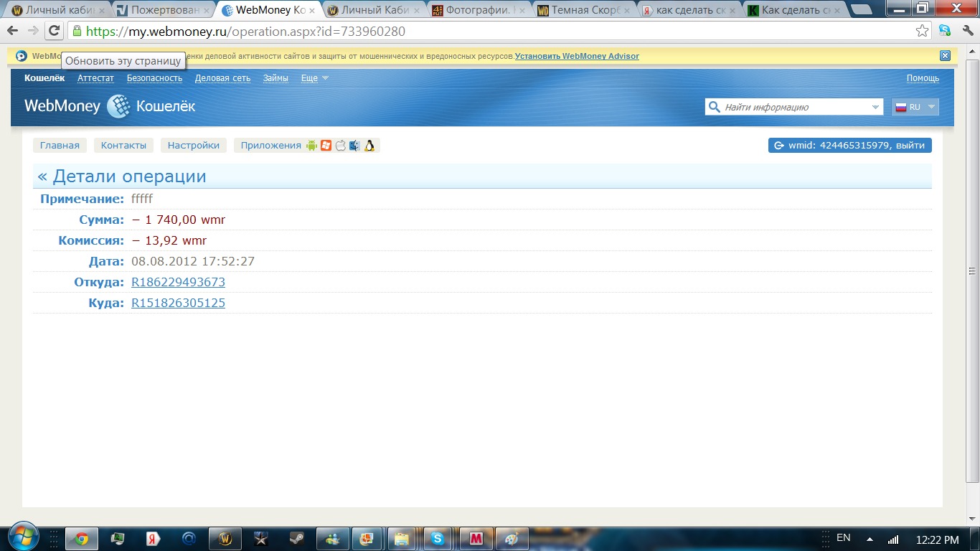Open the Безопасность menu item
980x551 pixels.
pyautogui.click(x=155, y=78)
